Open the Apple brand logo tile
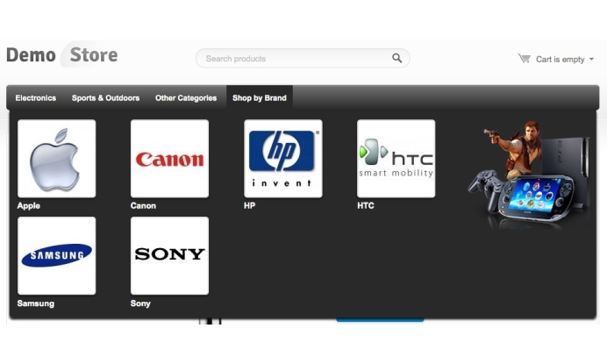607x364 pixels. click(56, 159)
